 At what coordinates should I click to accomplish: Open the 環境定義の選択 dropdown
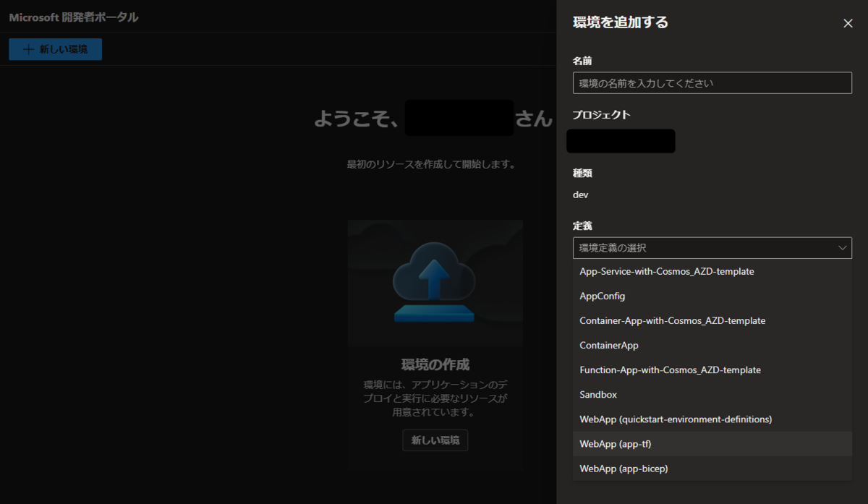(x=712, y=248)
